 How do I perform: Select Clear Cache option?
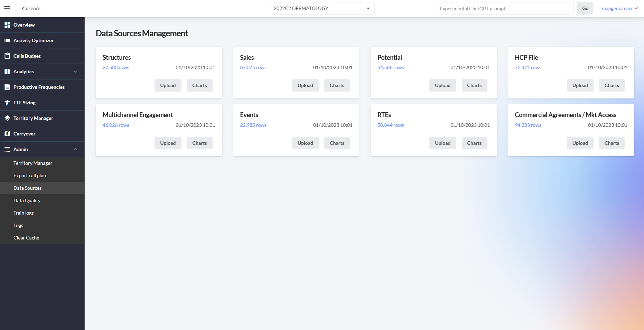coord(42,238)
